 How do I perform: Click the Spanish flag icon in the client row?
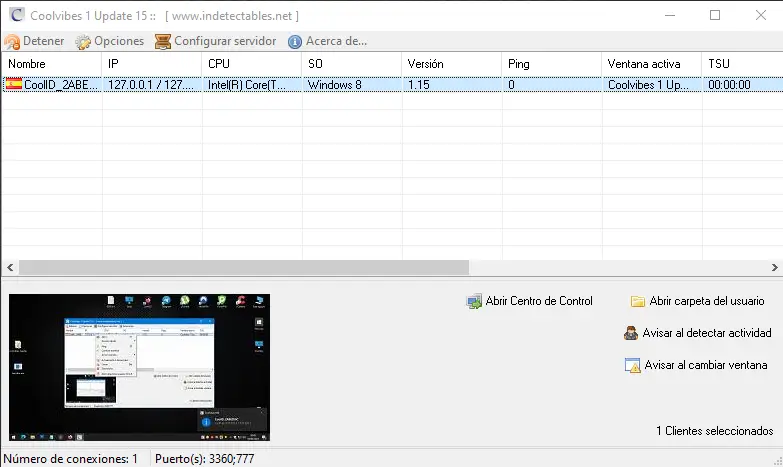[x=14, y=85]
